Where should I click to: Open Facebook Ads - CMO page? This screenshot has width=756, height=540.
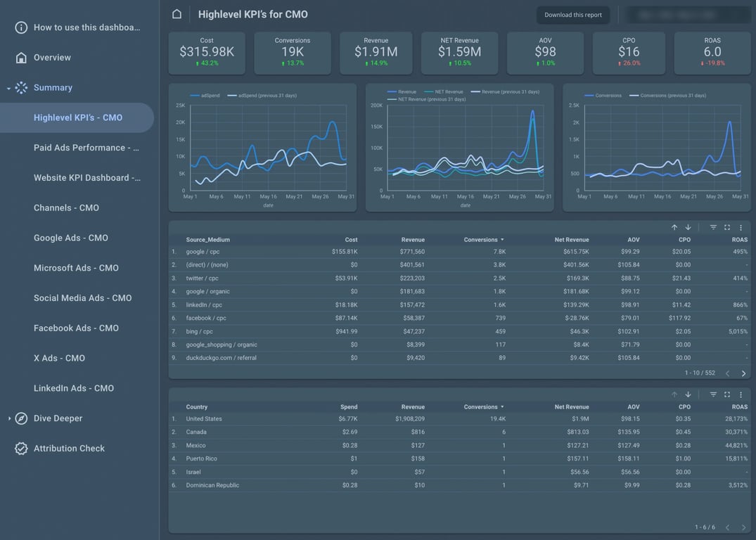click(x=76, y=328)
